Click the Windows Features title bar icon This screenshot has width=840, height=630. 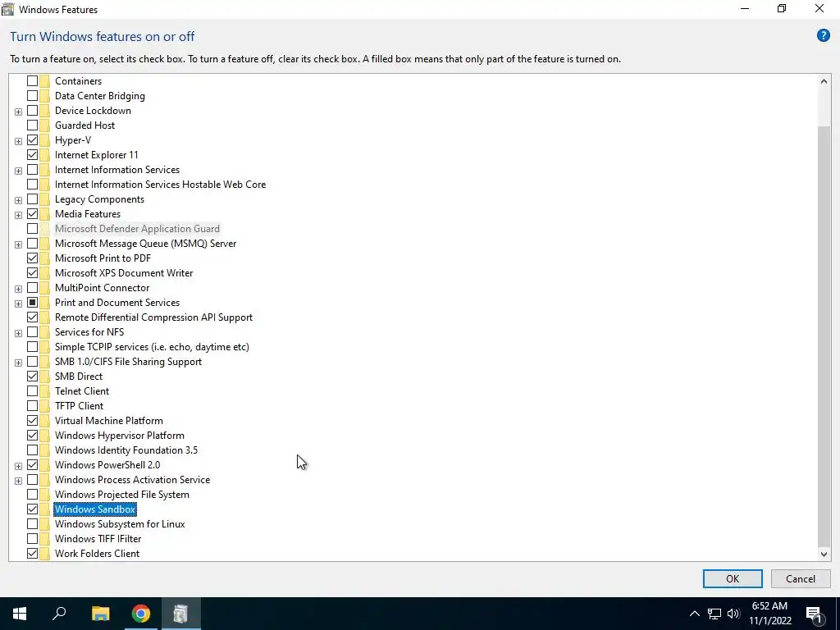pyautogui.click(x=7, y=9)
